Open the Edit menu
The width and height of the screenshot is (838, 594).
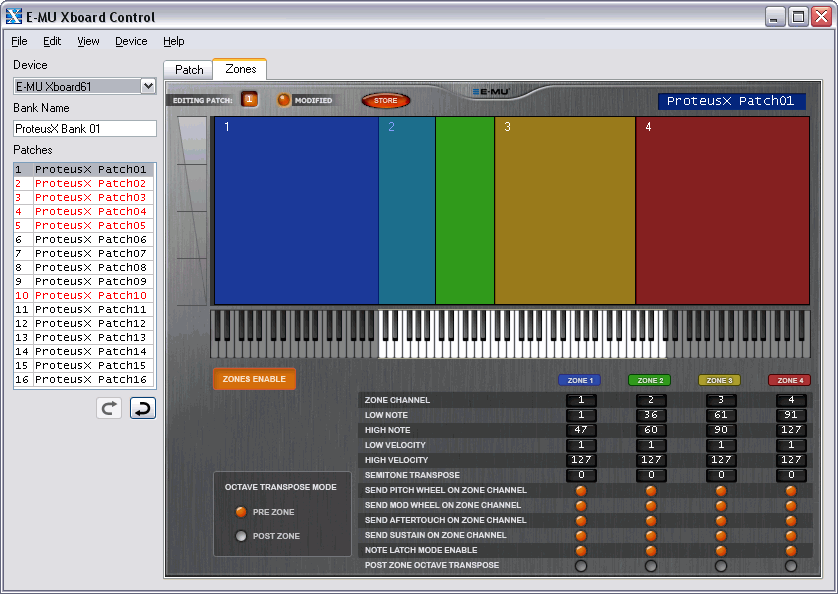click(52, 41)
